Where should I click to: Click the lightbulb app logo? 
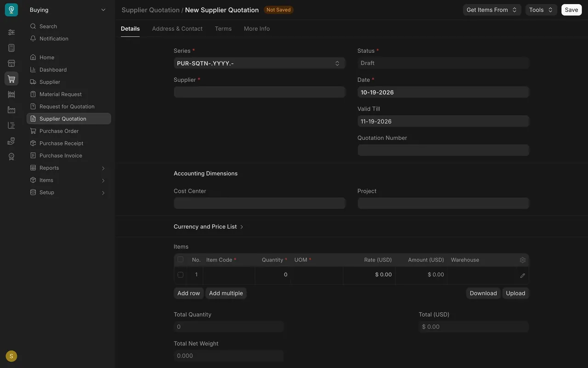(x=11, y=10)
